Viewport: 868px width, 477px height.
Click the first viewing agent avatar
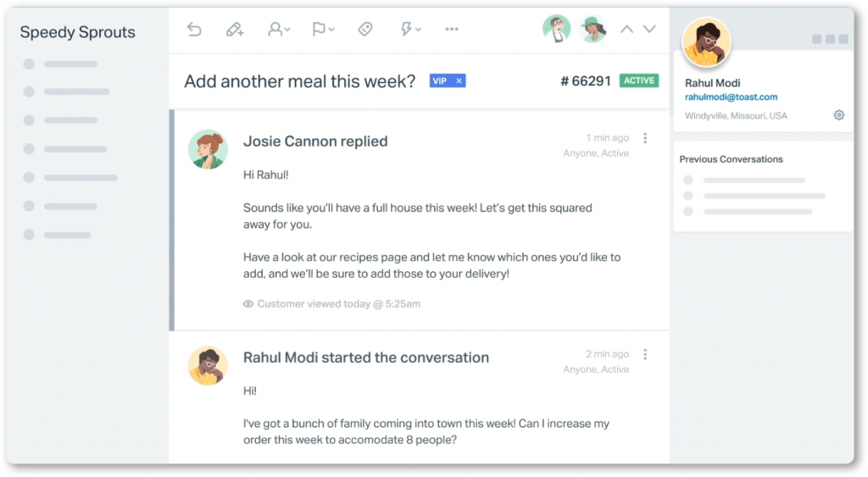click(x=556, y=30)
